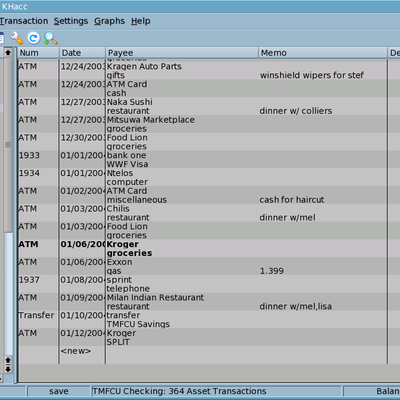Open the Help menu

point(141,21)
